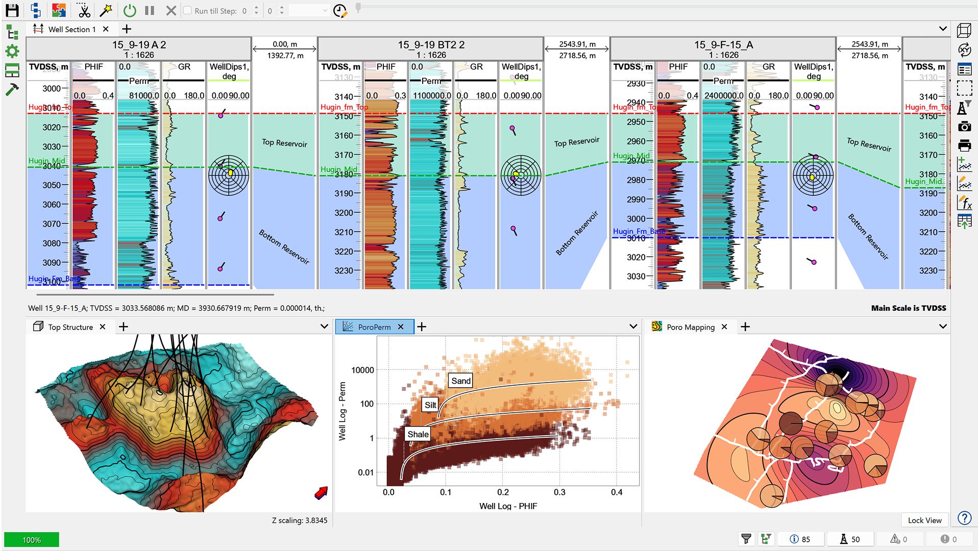The width and height of the screenshot is (980, 551).
Task: Open the empty combo box in the top toolbar
Action: pyautogui.click(x=309, y=10)
